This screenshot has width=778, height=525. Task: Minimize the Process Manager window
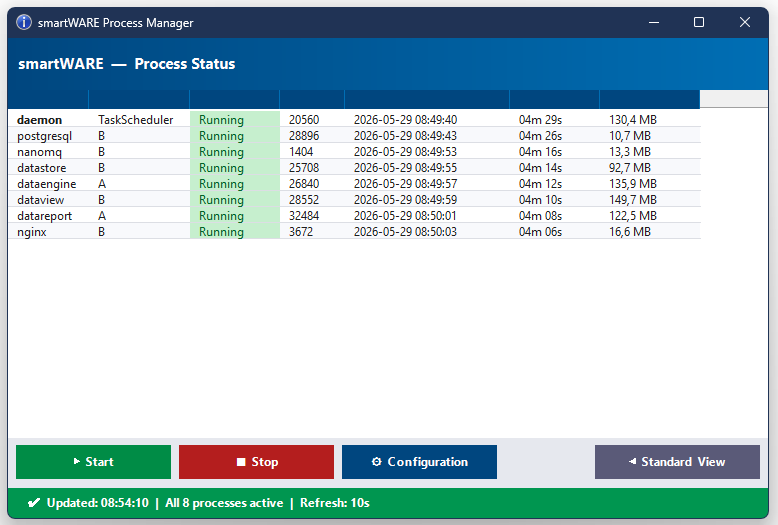(x=654, y=22)
